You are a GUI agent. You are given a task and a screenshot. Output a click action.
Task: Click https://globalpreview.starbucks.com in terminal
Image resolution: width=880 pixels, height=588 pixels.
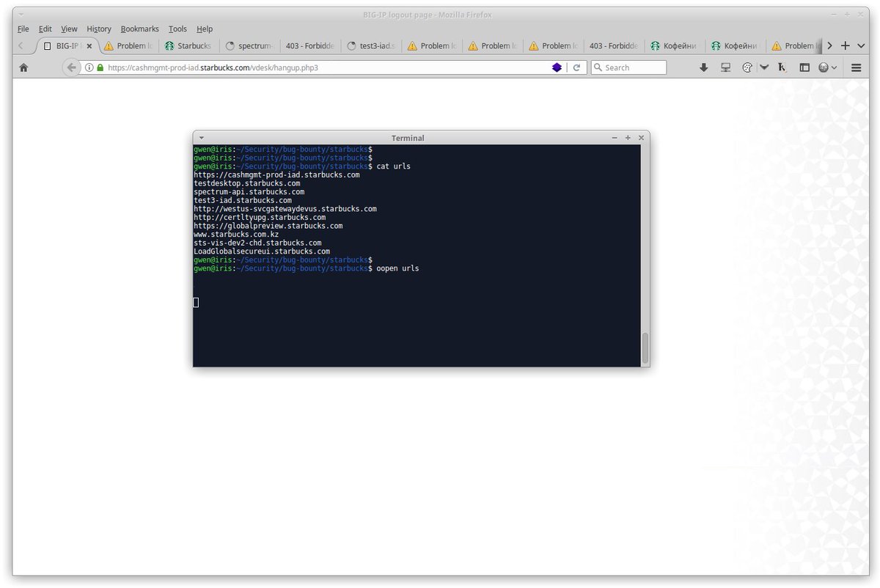[x=268, y=226]
